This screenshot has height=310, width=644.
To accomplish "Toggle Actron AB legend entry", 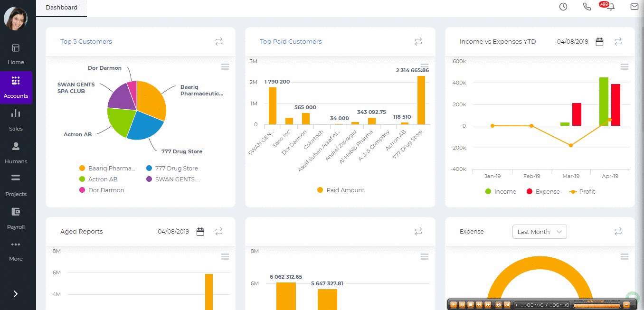I will tap(98, 179).
